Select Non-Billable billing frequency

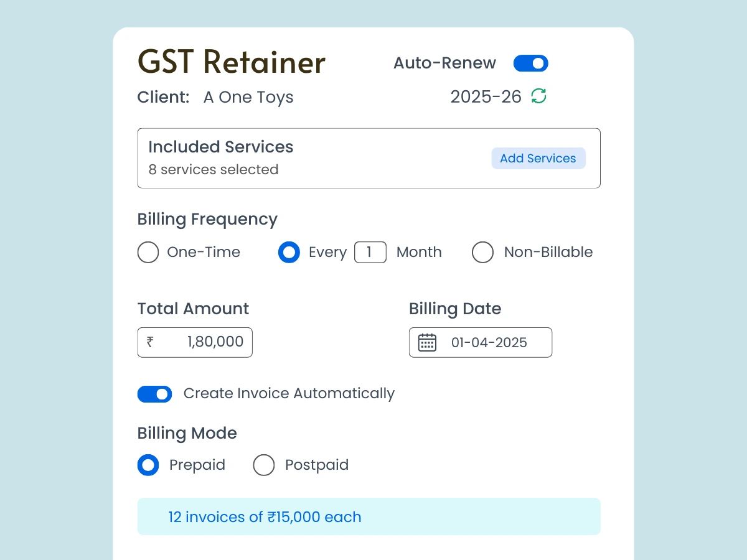[482, 253]
